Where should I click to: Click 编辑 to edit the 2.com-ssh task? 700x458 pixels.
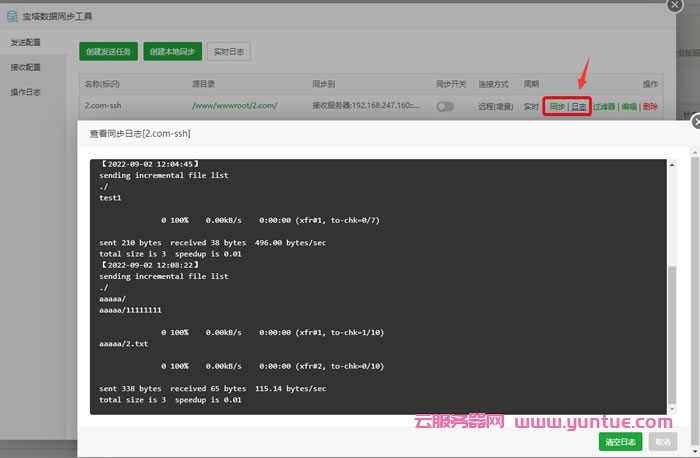629,106
